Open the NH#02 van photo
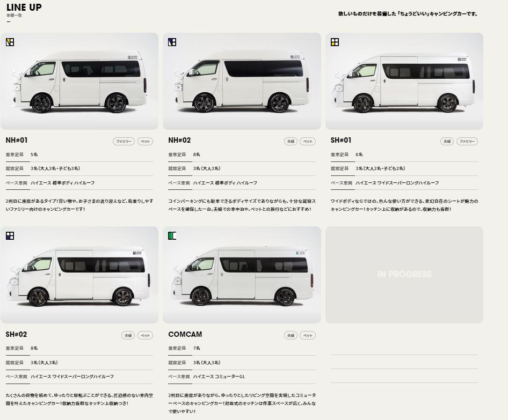 [242, 81]
